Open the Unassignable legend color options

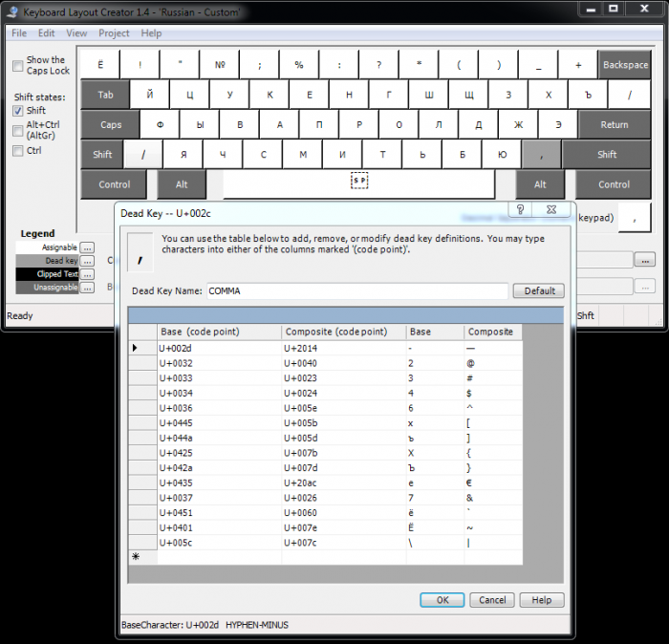(87, 288)
